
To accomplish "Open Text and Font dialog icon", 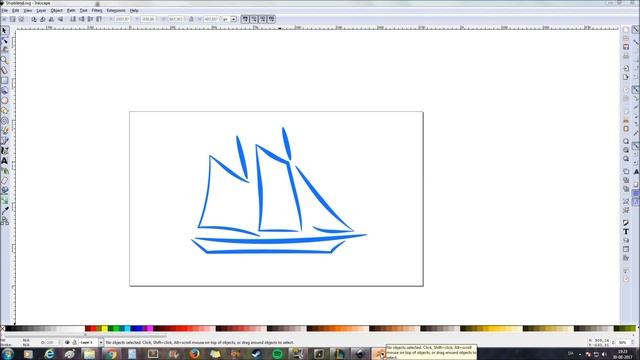I will point(626,231).
